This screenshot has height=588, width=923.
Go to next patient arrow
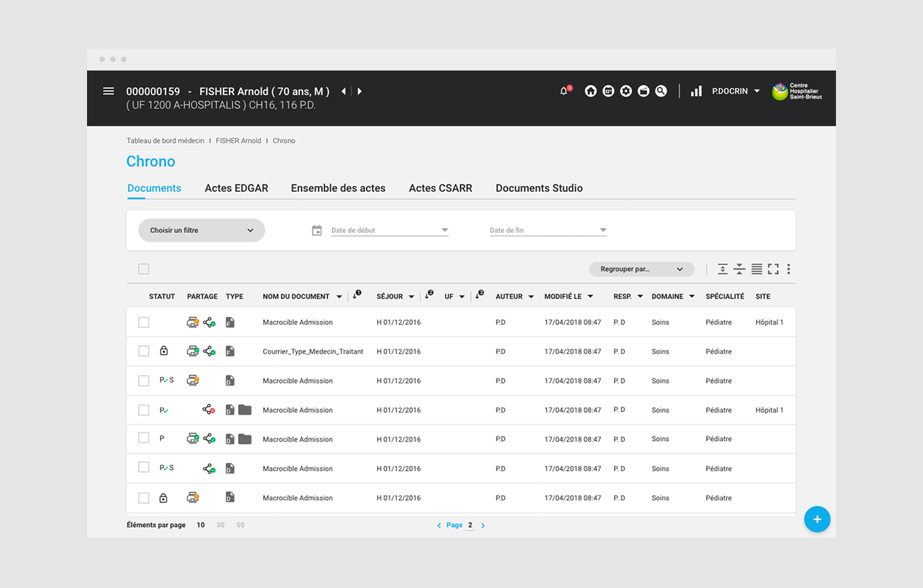point(359,92)
